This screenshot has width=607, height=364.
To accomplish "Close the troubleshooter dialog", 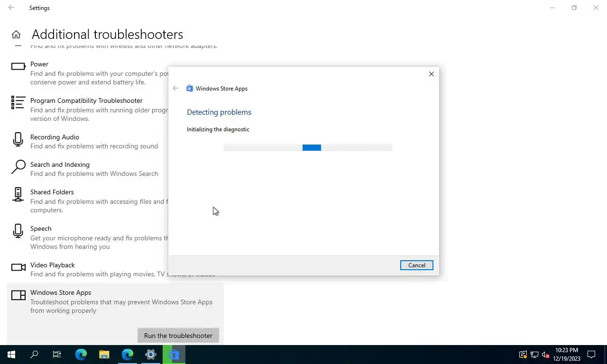I will [431, 74].
